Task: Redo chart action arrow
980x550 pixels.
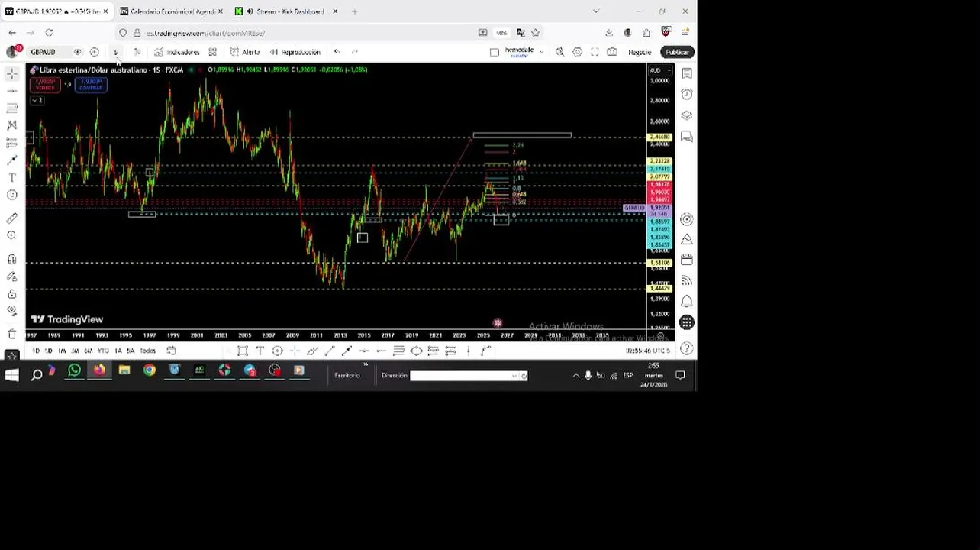Action: (355, 52)
